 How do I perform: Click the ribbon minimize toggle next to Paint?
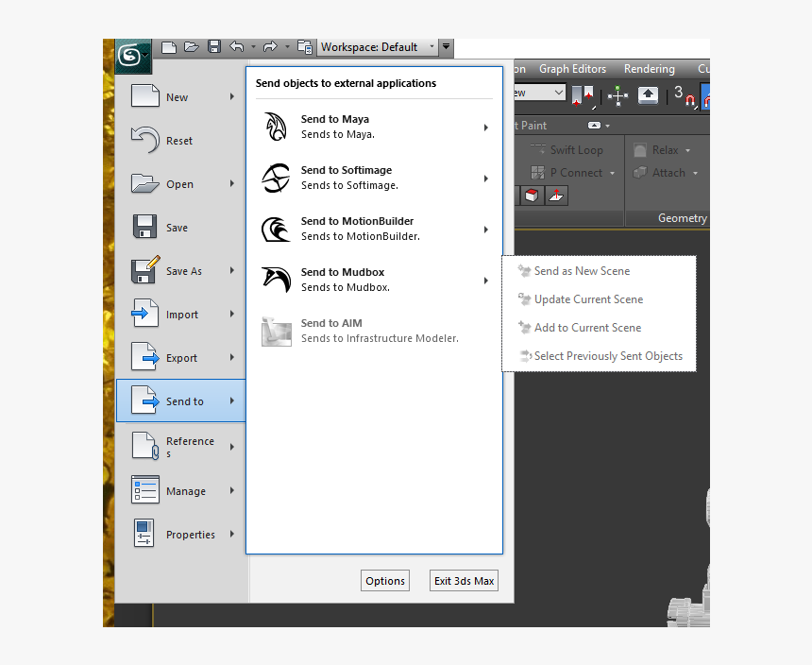[595, 126]
